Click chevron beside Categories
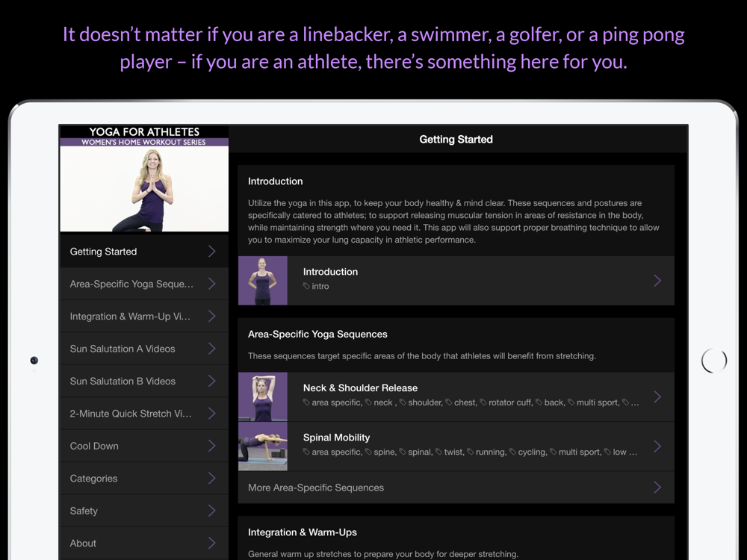Image resolution: width=747 pixels, height=560 pixels. tap(212, 478)
